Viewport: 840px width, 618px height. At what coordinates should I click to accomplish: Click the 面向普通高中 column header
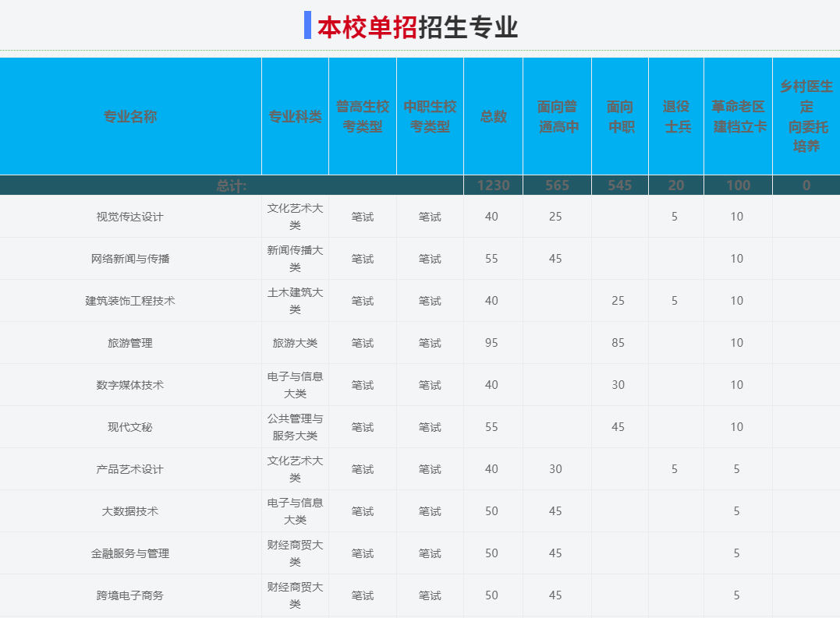tap(557, 117)
